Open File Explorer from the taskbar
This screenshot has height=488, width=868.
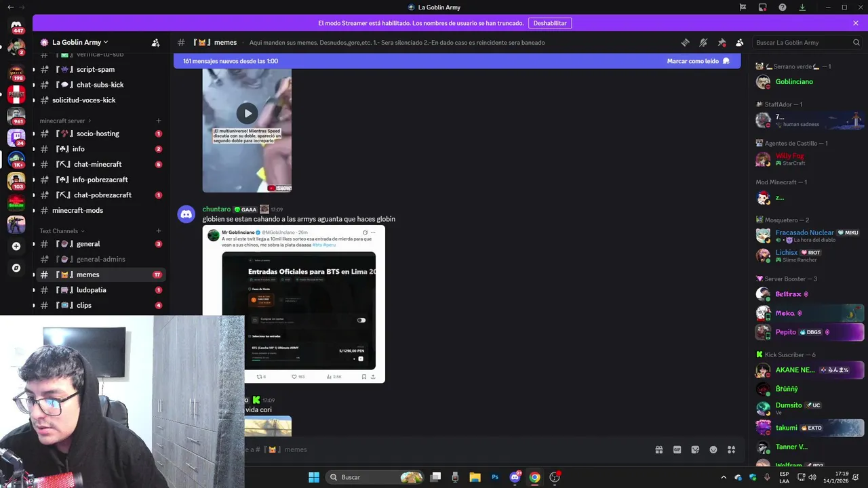(x=475, y=477)
